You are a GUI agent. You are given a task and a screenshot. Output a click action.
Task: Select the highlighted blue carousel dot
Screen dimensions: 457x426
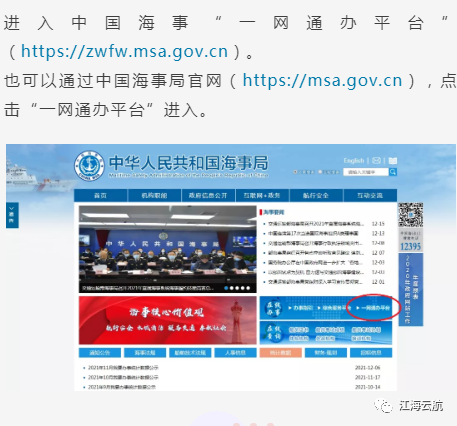(226, 288)
